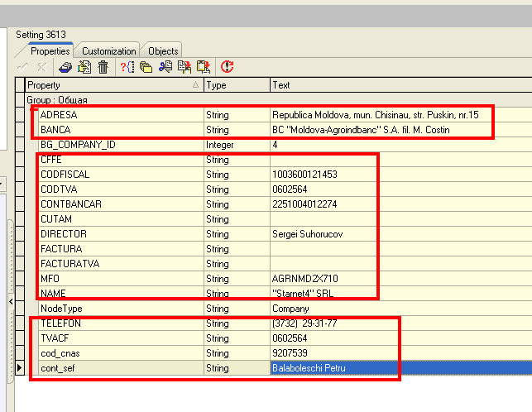Click the MFO value AGRNMD2X710
This screenshot has height=412, width=532.
click(305, 279)
